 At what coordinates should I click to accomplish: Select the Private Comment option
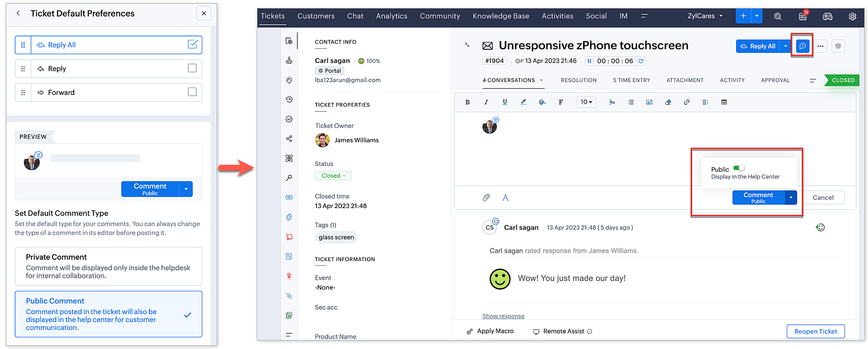click(x=108, y=266)
